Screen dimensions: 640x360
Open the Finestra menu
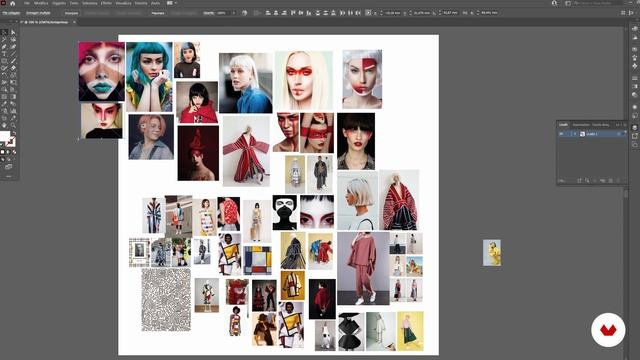click(x=141, y=3)
